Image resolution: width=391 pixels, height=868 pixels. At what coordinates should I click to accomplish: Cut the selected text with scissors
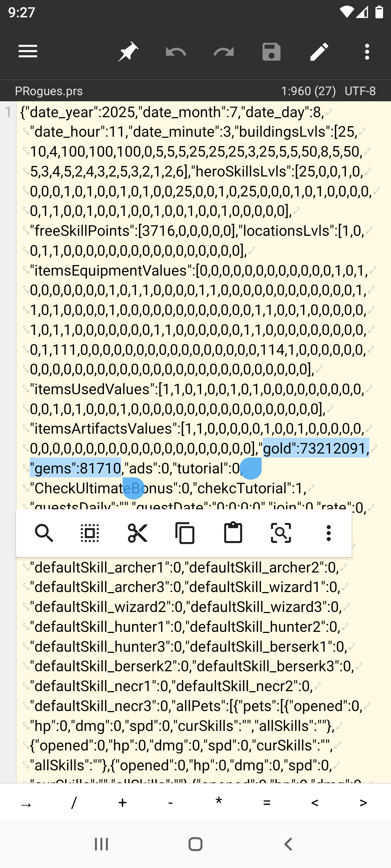pyautogui.click(x=138, y=533)
